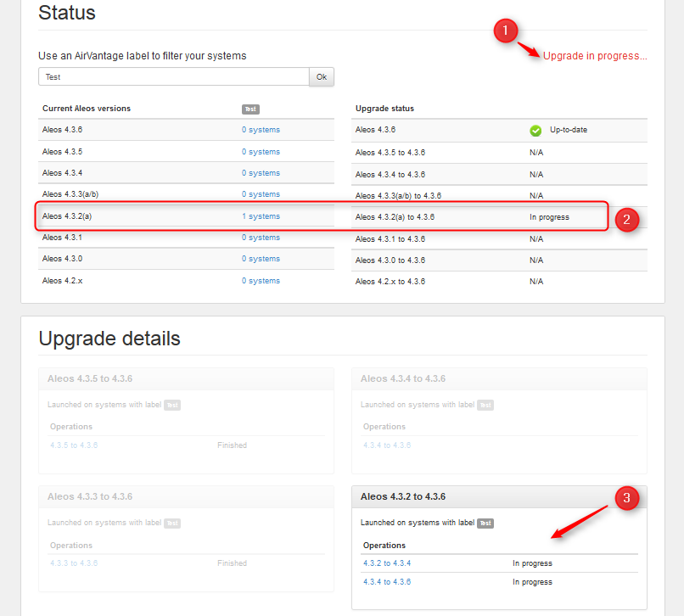Open the 0 systems link for Aleos 4.3.1
This screenshot has height=616, width=684.
click(x=261, y=238)
